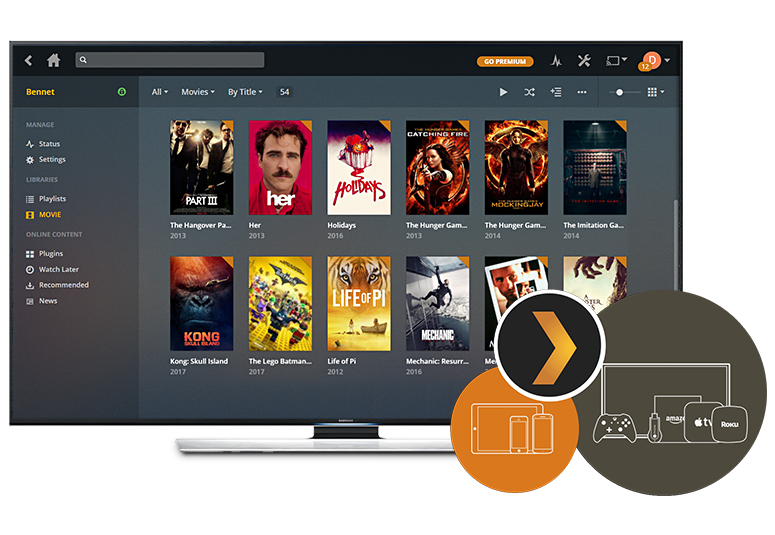Click the Go Premium button
The width and height of the screenshot is (775, 535).
pyautogui.click(x=504, y=61)
